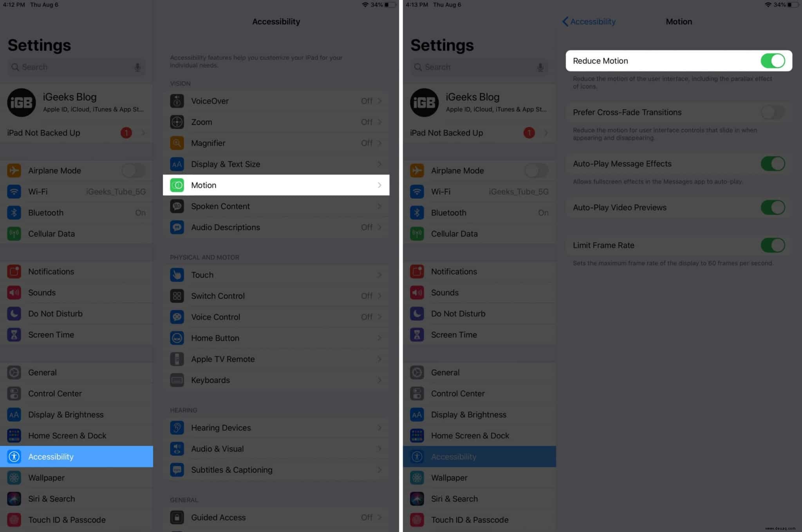
Task: Open the Switch Control setting
Action: tap(275, 295)
